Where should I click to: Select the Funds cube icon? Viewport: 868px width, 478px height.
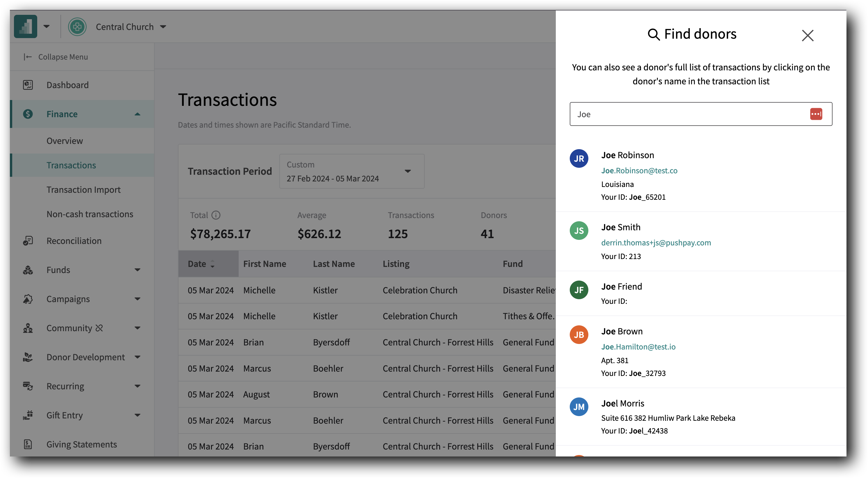pos(28,270)
